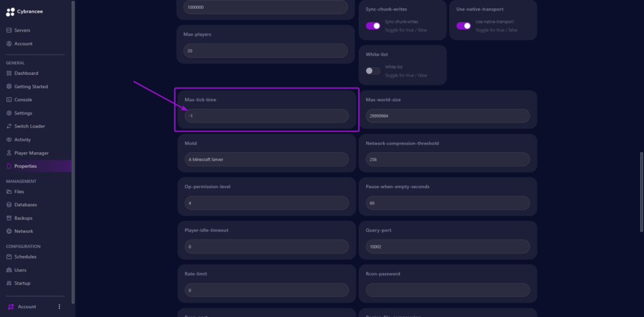Click the Files folder icon
This screenshot has height=317, width=644.
click(x=9, y=191)
